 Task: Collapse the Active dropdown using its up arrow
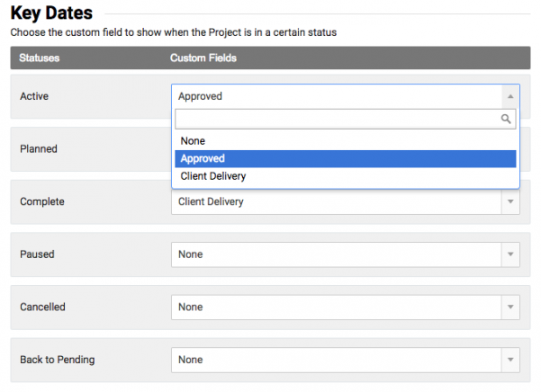coord(510,96)
